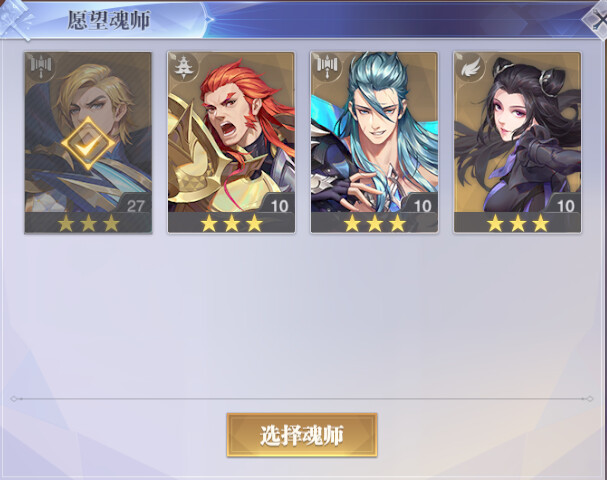Click the level 27 badge on first card

(x=135, y=205)
